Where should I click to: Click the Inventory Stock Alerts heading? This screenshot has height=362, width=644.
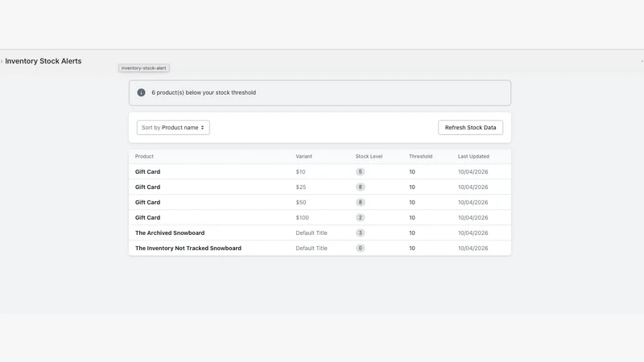[43, 61]
